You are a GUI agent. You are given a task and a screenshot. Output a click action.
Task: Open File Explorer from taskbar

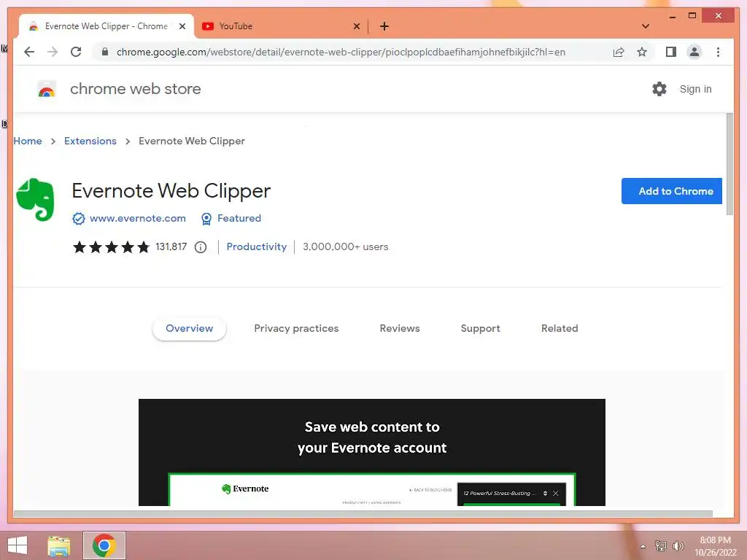point(59,545)
